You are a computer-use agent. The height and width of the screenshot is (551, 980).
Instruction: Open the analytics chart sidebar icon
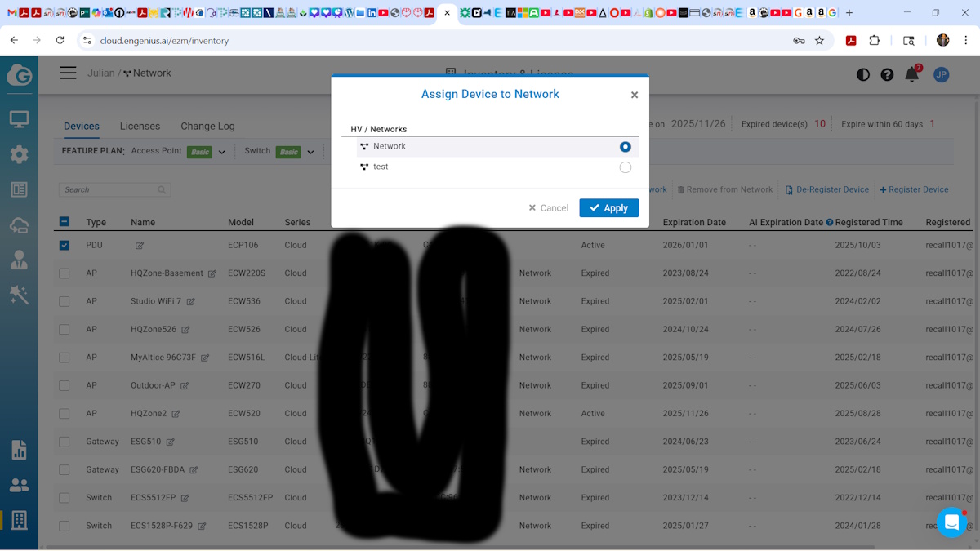coord(19,450)
